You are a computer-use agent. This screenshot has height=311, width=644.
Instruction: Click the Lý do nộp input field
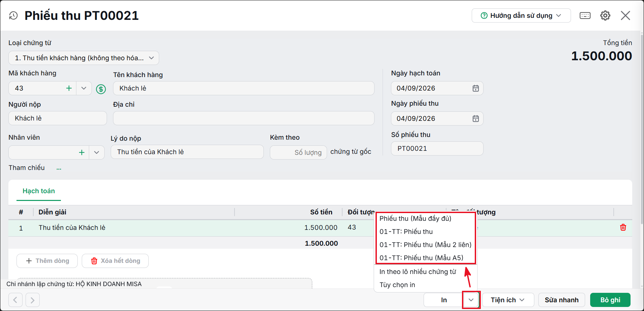(x=187, y=152)
